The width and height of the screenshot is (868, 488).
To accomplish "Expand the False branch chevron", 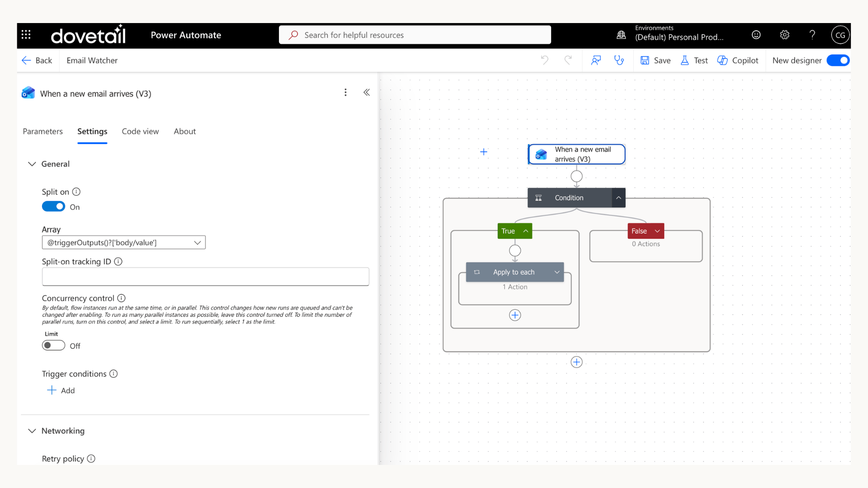I will coord(657,231).
